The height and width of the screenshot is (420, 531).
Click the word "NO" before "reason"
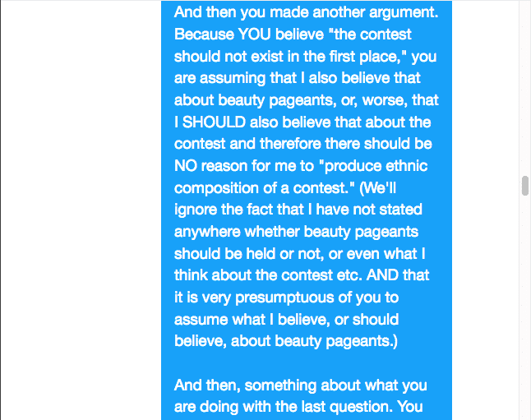pos(186,166)
